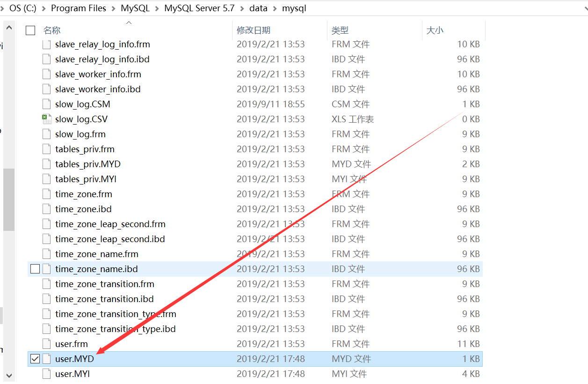Uncheck the user.MYD row checkbox
Viewport: 588px width, 384px height.
[35, 359]
